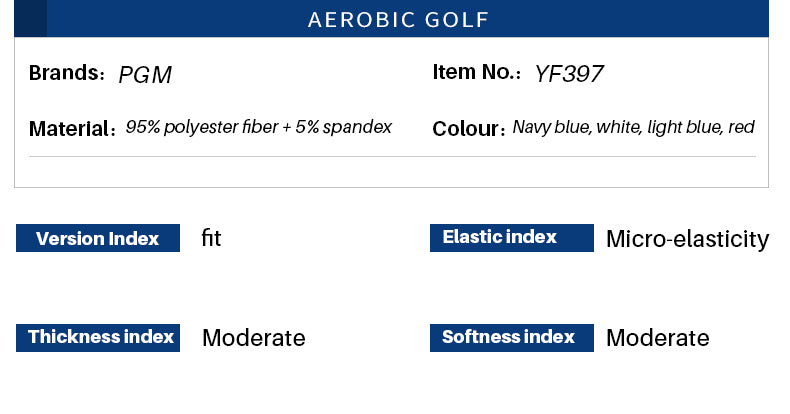Select the 'fit' version value
Viewport: 790px width, 414px height.
(211, 238)
